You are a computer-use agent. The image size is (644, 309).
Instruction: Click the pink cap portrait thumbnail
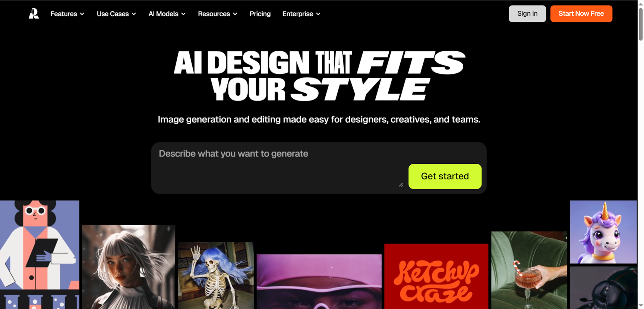tap(319, 281)
